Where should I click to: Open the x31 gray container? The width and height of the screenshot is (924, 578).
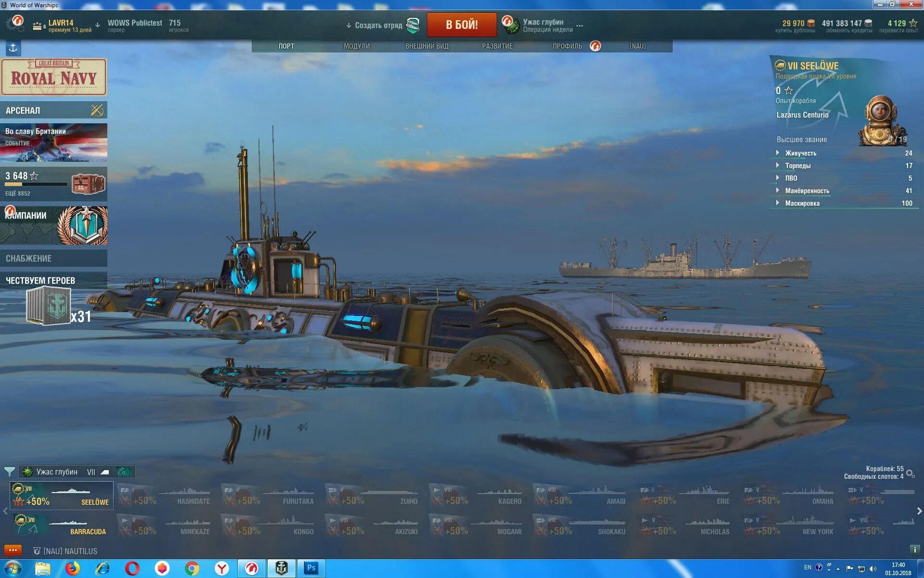coord(48,306)
